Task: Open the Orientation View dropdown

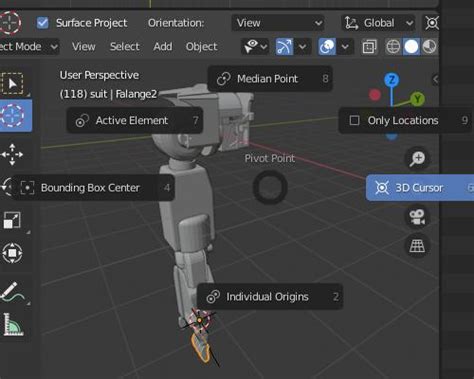Action: tap(278, 23)
